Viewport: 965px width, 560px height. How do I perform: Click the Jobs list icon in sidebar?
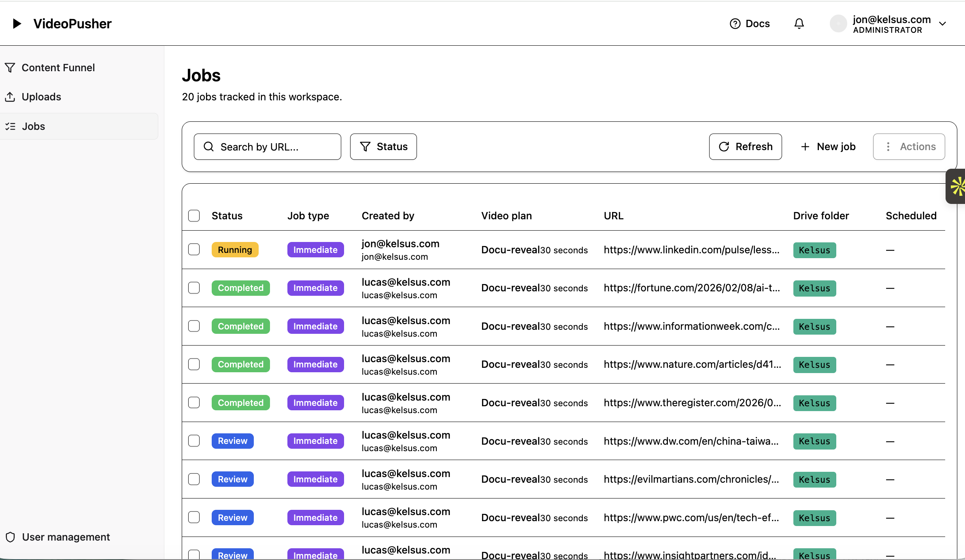[x=11, y=126]
